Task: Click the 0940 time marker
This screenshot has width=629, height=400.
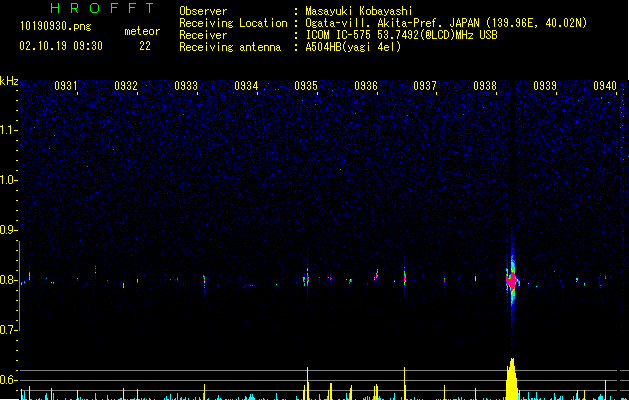Action: tap(605, 86)
